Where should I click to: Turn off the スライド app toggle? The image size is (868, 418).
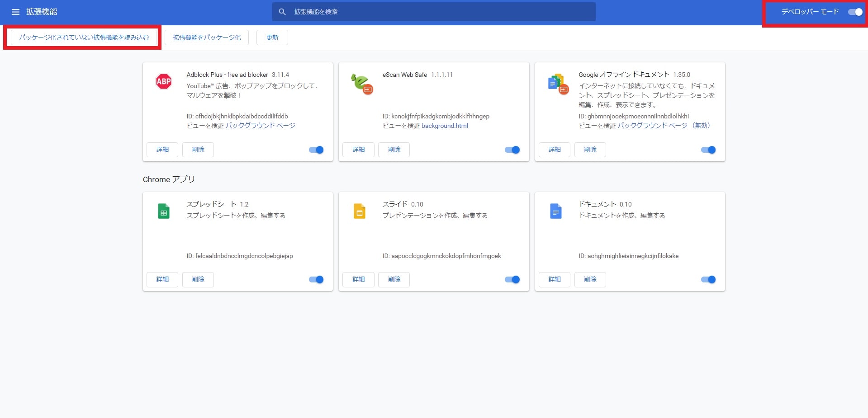click(512, 280)
